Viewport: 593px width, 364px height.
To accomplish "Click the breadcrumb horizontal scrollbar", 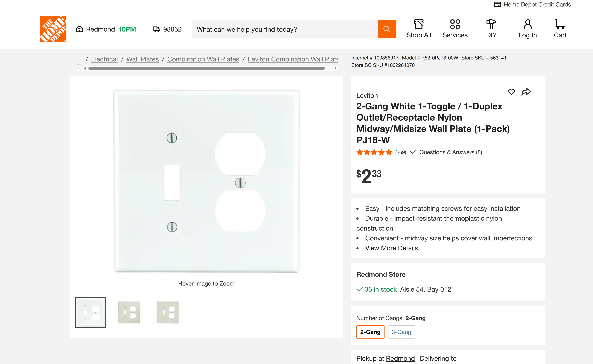I will tap(206, 68).
